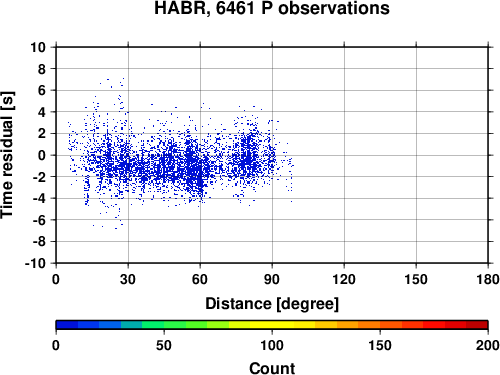Click y-axis tick label "-2"
The height and width of the screenshot is (375, 500).
(39, 177)
